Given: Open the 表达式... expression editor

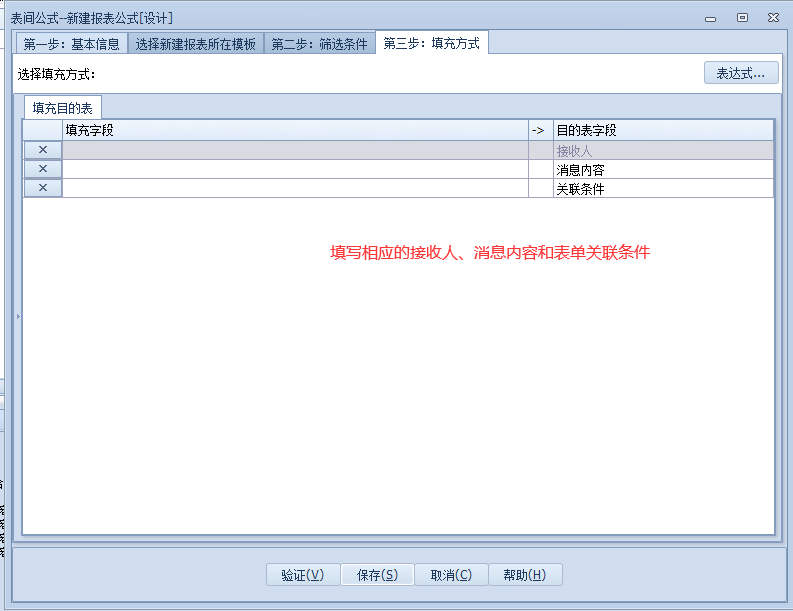Looking at the screenshot, I should [741, 73].
